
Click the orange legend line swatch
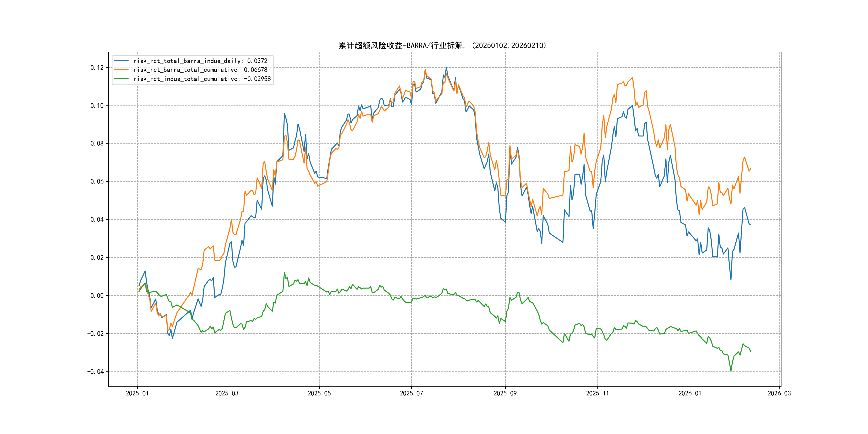click(x=121, y=70)
